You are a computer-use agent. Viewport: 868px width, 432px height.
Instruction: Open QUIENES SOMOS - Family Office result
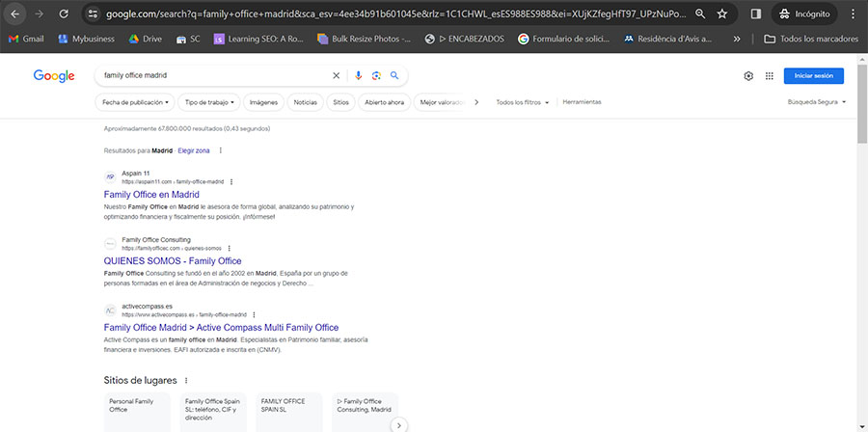point(173,261)
